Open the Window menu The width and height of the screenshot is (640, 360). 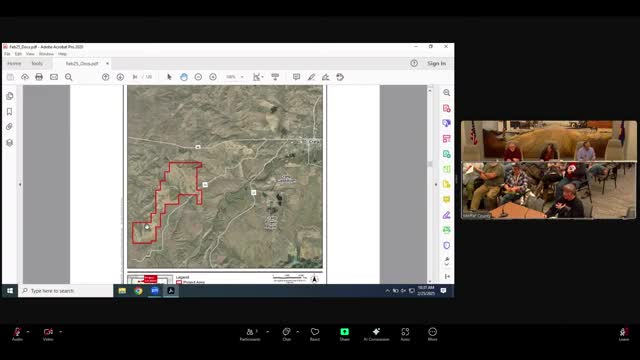(x=46, y=54)
